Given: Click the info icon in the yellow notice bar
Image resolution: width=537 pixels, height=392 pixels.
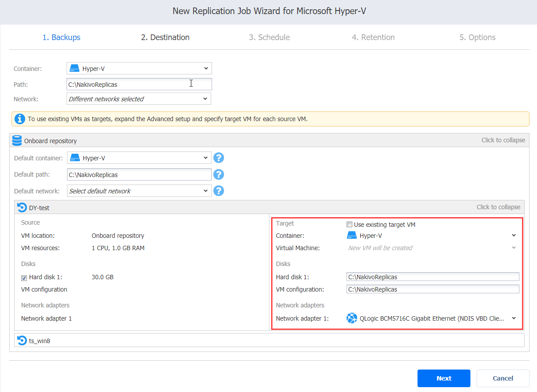Looking at the screenshot, I should (20, 119).
